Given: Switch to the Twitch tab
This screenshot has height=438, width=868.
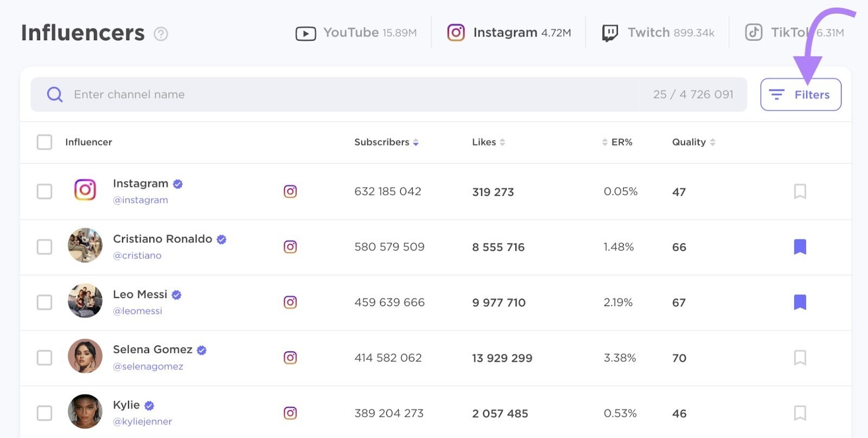Looking at the screenshot, I should click(658, 33).
